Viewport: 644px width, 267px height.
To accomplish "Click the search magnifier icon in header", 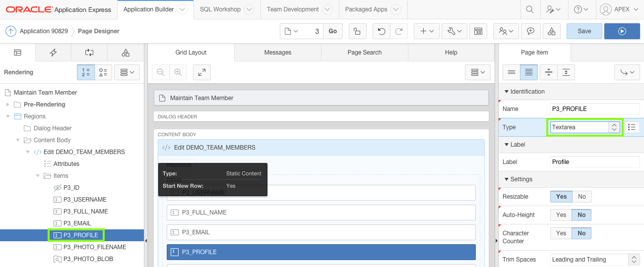I will point(530,9).
